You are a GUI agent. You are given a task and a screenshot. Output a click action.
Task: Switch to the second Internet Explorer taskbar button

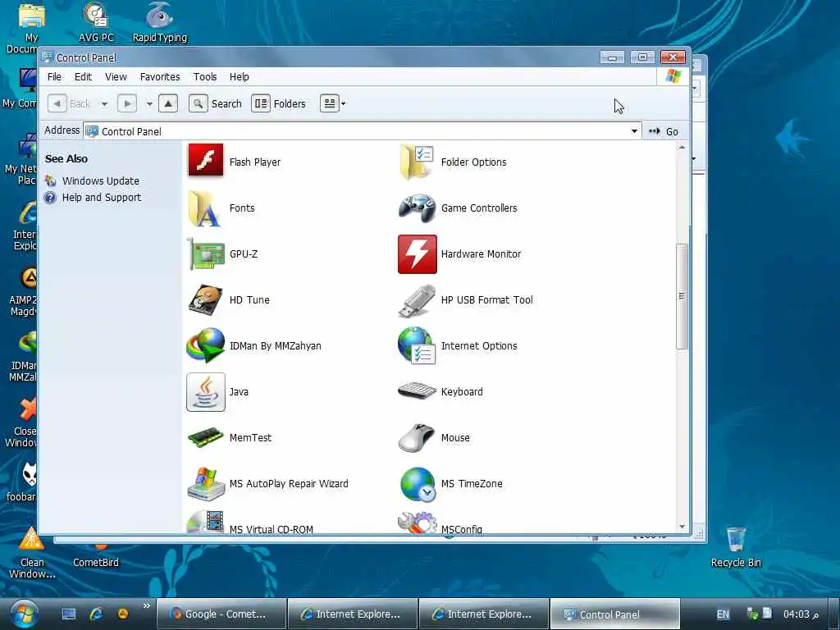pyautogui.click(x=484, y=614)
